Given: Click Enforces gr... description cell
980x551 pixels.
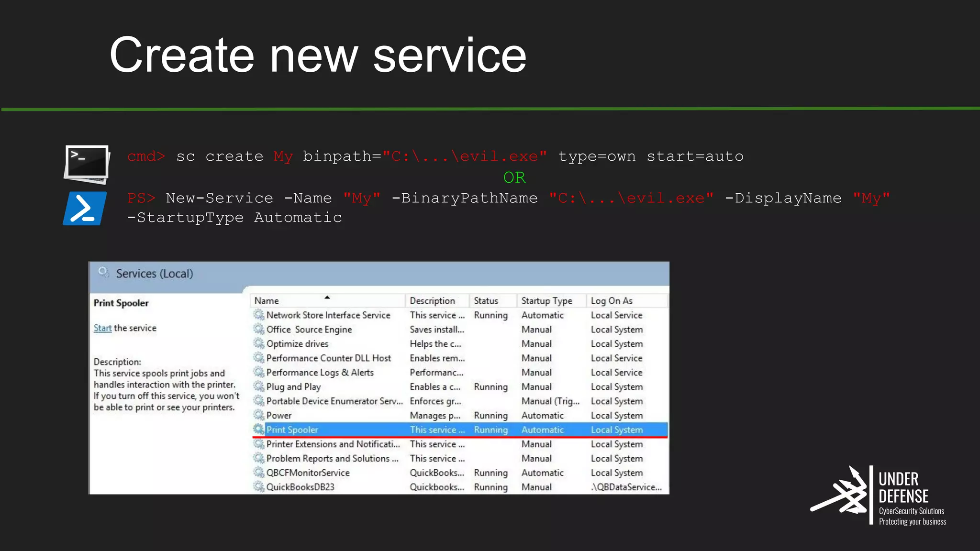Looking at the screenshot, I should pos(435,401).
